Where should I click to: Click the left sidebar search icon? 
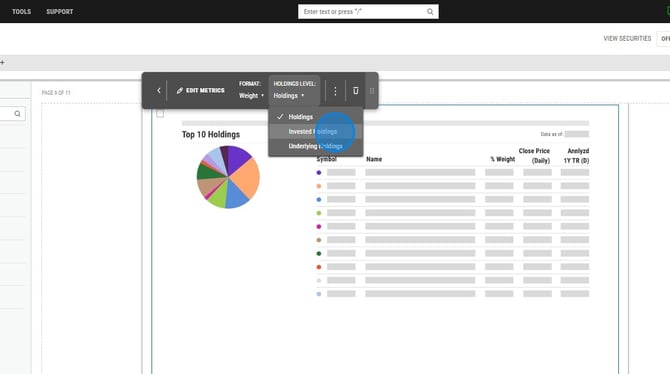point(18,114)
